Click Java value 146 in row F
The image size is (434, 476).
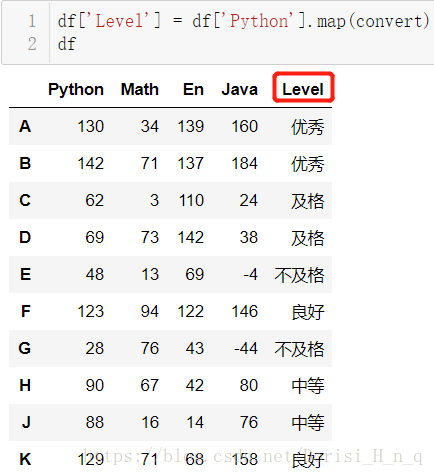coord(245,311)
